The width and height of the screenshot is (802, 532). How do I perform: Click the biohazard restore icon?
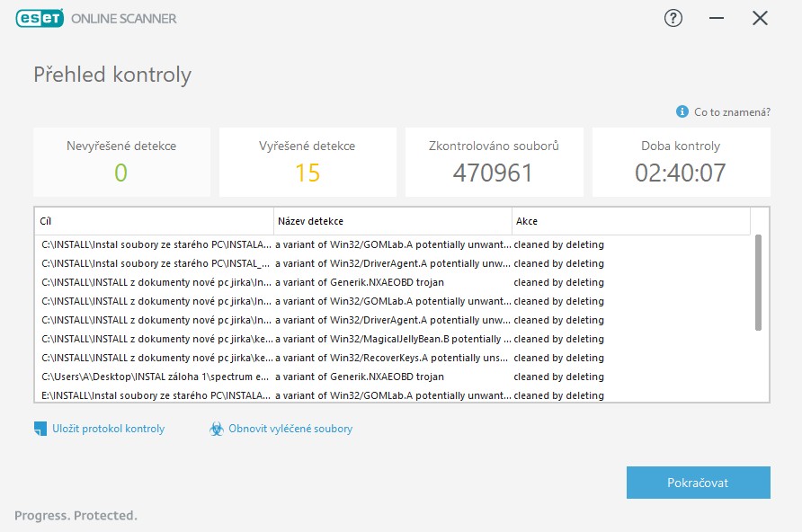216,430
